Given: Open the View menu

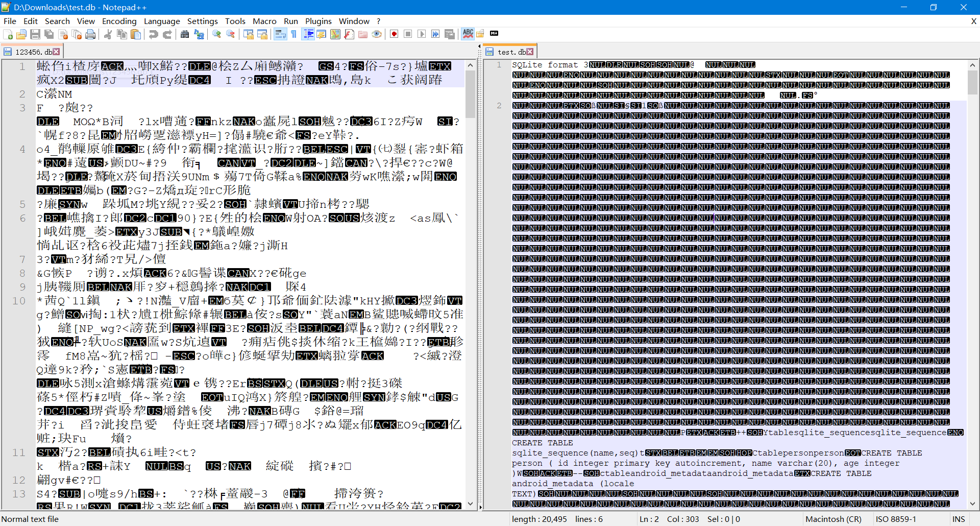Looking at the screenshot, I should (86, 21).
